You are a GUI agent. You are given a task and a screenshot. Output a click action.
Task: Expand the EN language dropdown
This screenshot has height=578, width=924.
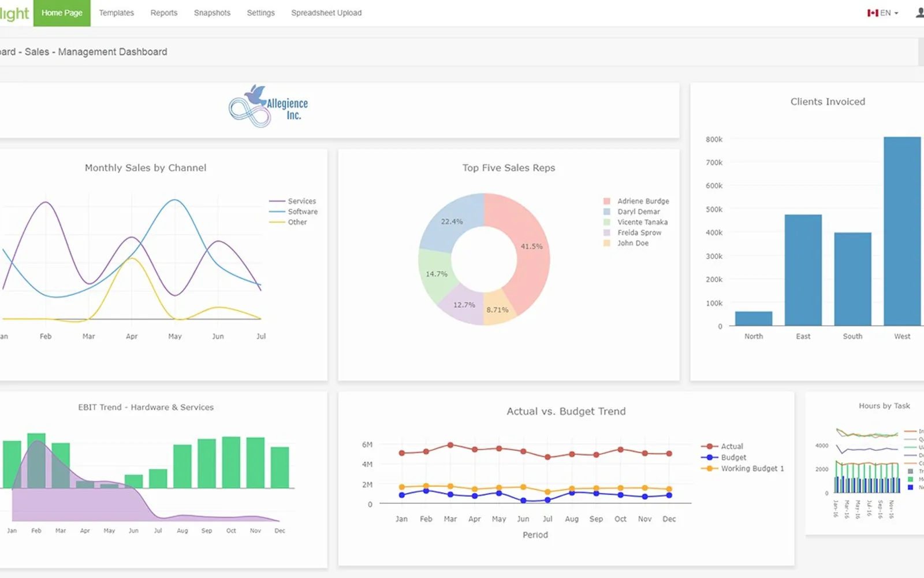(x=889, y=13)
